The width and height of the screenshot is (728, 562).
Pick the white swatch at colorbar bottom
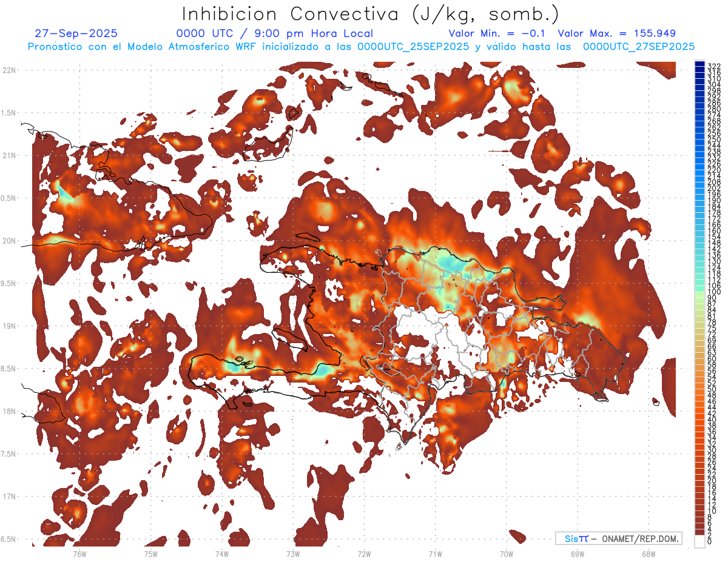700,541
